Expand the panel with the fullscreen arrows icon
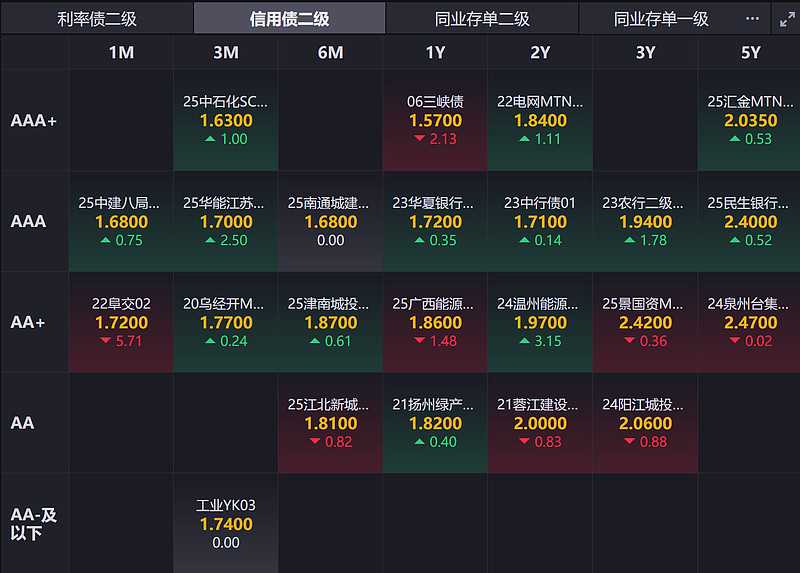The height and width of the screenshot is (573, 800). (x=787, y=19)
